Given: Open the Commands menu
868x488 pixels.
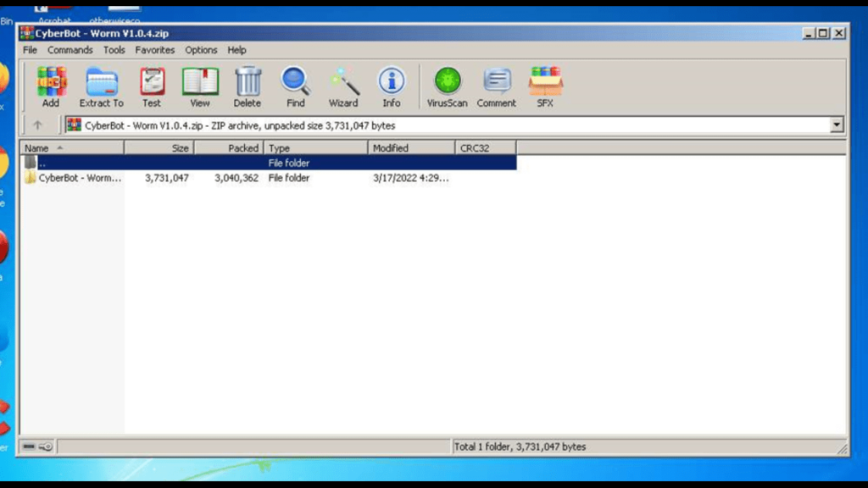Looking at the screenshot, I should point(70,50).
